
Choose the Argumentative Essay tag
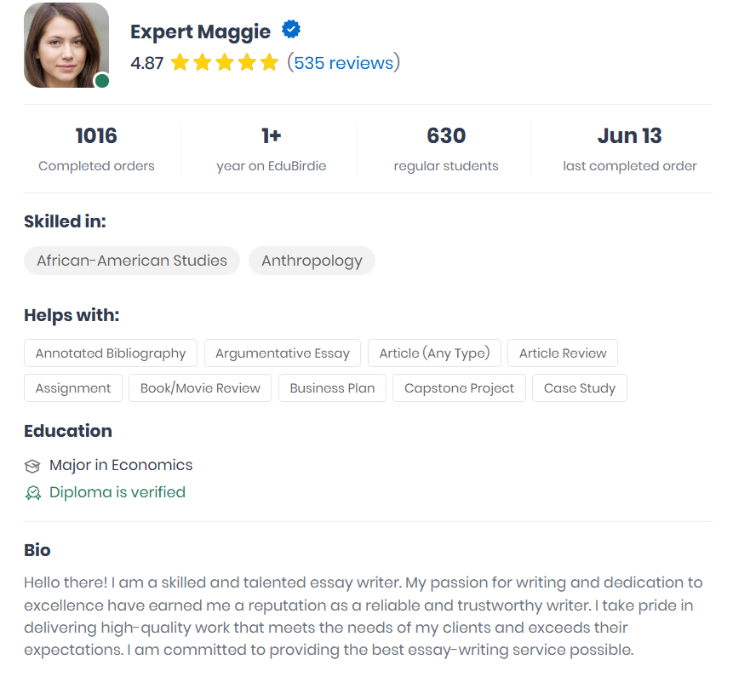(283, 353)
